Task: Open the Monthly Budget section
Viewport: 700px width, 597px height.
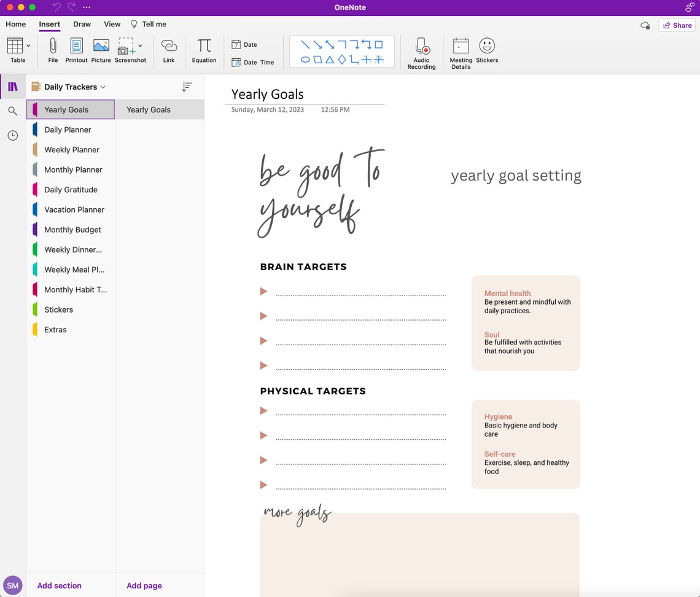Action: [72, 229]
